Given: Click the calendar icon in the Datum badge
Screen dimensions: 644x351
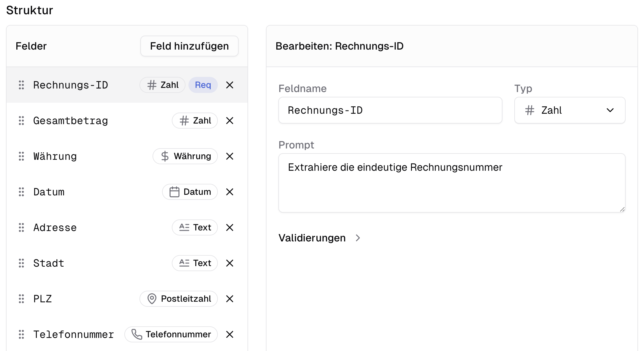Looking at the screenshot, I should (175, 192).
